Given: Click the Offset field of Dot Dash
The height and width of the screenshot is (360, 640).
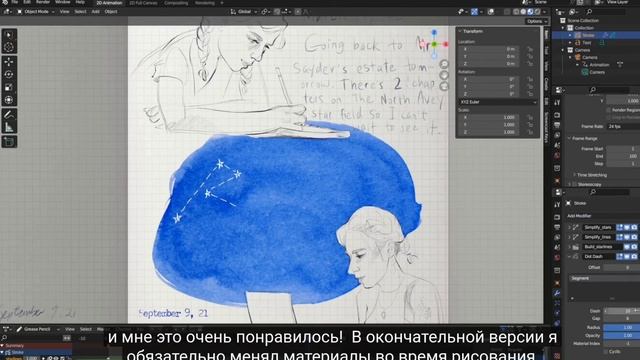Looking at the screenshot, I should (x=622, y=267).
